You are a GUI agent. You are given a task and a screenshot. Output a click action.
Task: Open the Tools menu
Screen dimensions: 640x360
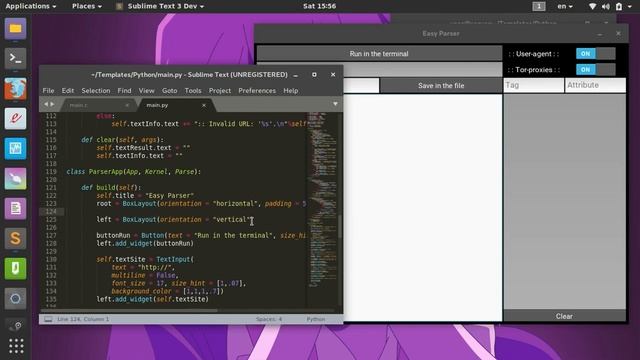[x=193, y=91]
